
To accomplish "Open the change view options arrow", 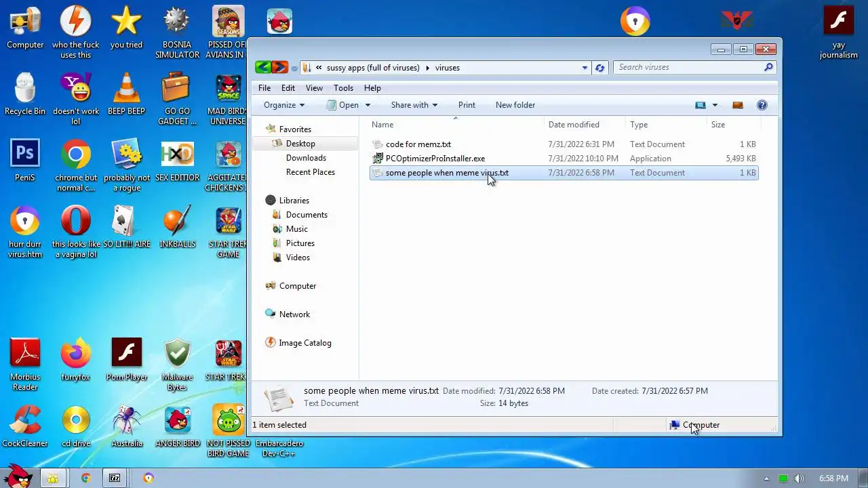I will [x=715, y=105].
